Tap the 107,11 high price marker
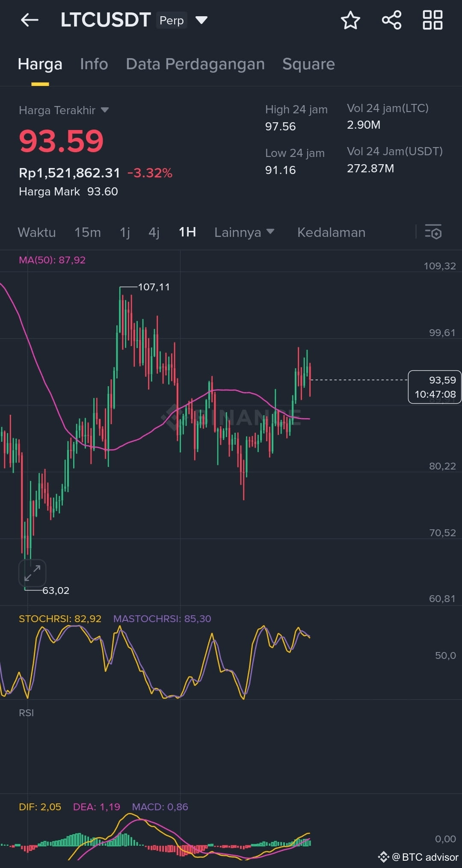 154,287
